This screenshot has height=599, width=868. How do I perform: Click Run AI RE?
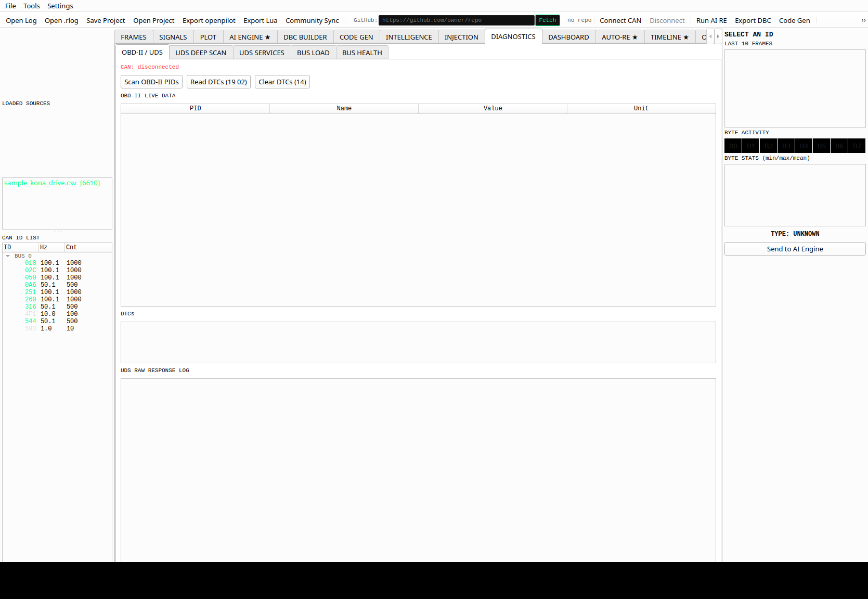(711, 20)
